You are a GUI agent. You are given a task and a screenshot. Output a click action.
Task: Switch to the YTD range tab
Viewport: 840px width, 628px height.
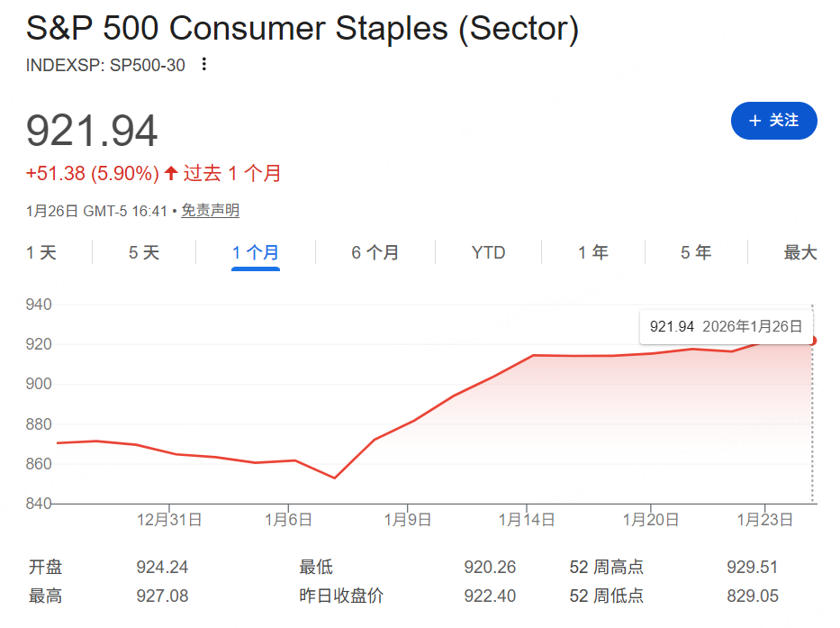pos(489,253)
